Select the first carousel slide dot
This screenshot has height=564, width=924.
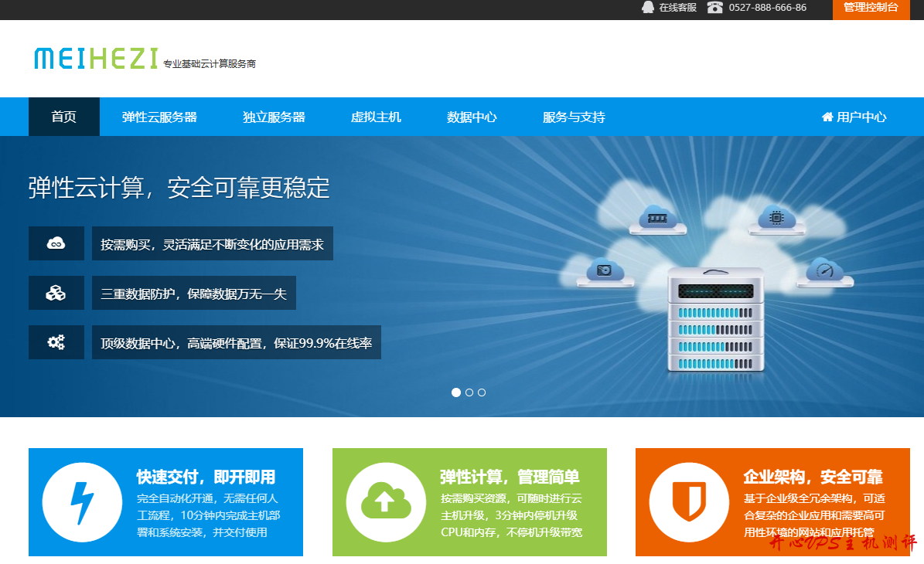pos(456,392)
